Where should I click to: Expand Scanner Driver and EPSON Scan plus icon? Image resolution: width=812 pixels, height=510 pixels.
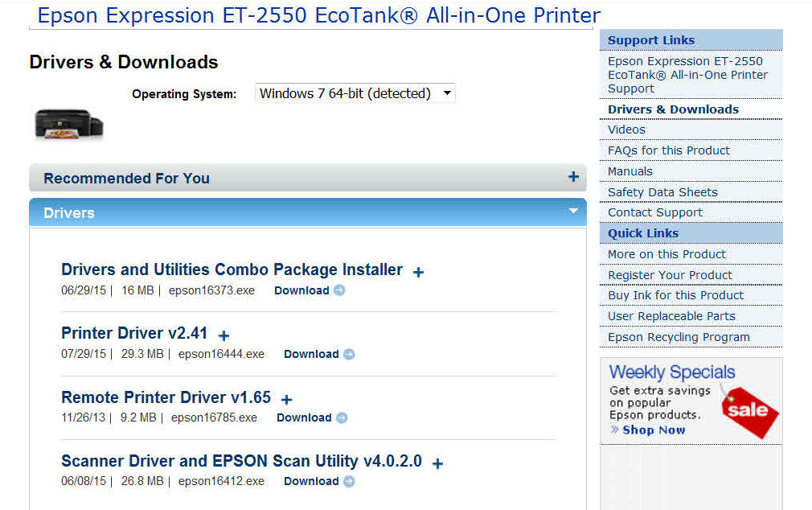point(437,463)
